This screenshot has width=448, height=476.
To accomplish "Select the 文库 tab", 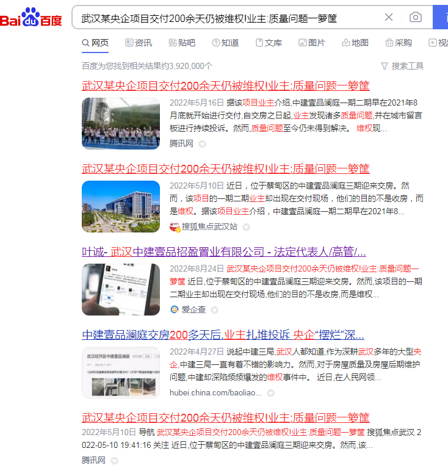I will coord(269,43).
